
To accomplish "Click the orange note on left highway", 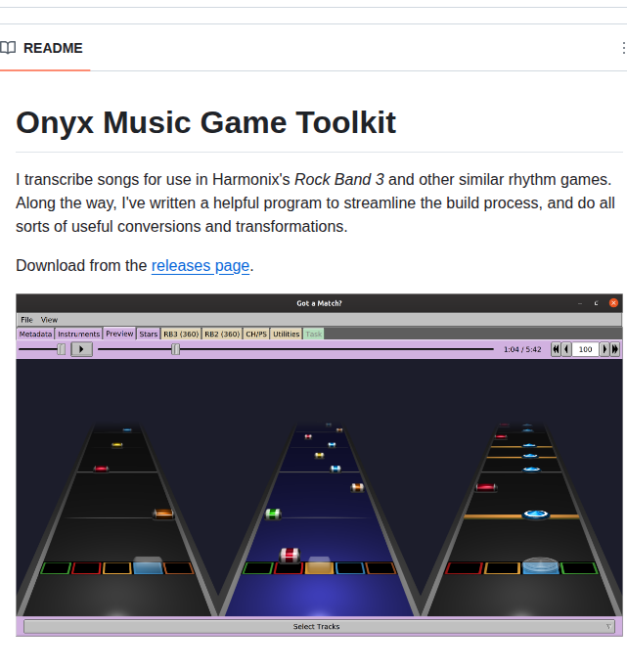I will [x=163, y=514].
